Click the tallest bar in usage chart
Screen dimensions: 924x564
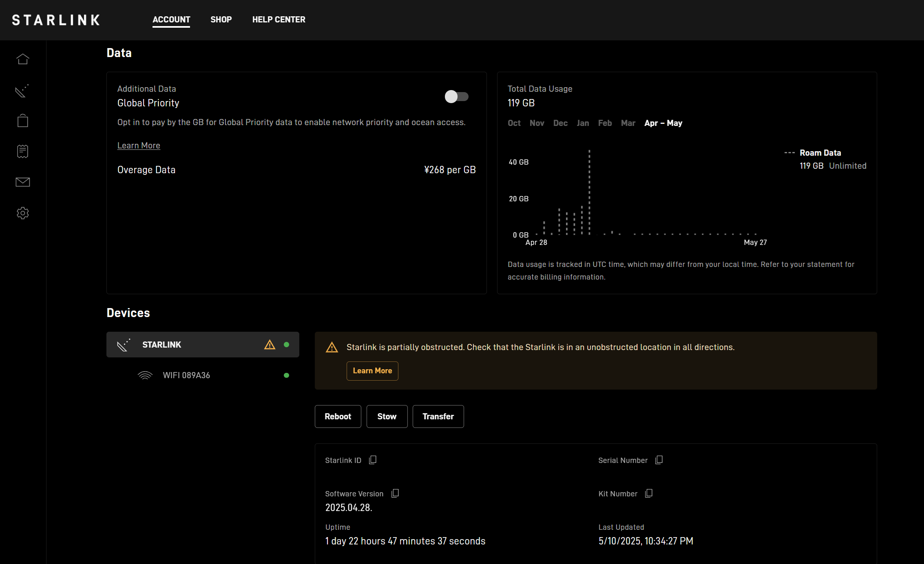coord(589,192)
